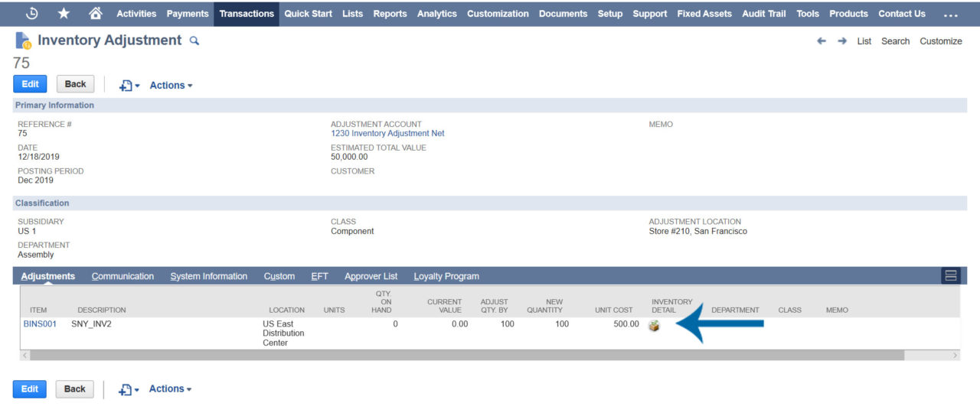Click the US East Distribution Center location cell
Viewport: 980px width, 416px height.
[283, 333]
